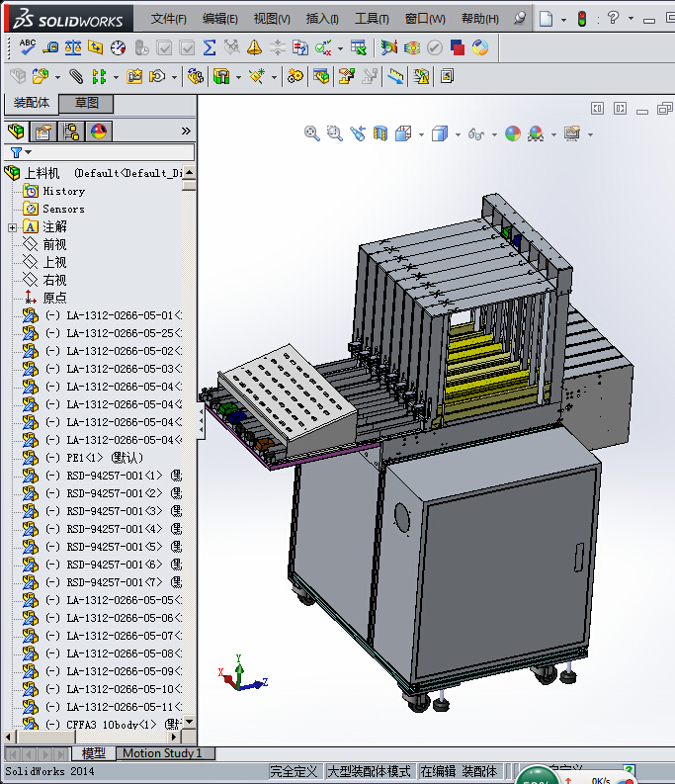This screenshot has height=784, width=675.
Task: Open the 编辑(E) menu
Action: 220,19
